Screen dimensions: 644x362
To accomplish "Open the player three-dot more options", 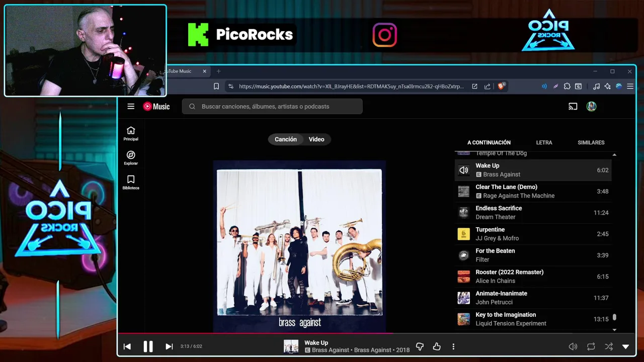I will [453, 346].
